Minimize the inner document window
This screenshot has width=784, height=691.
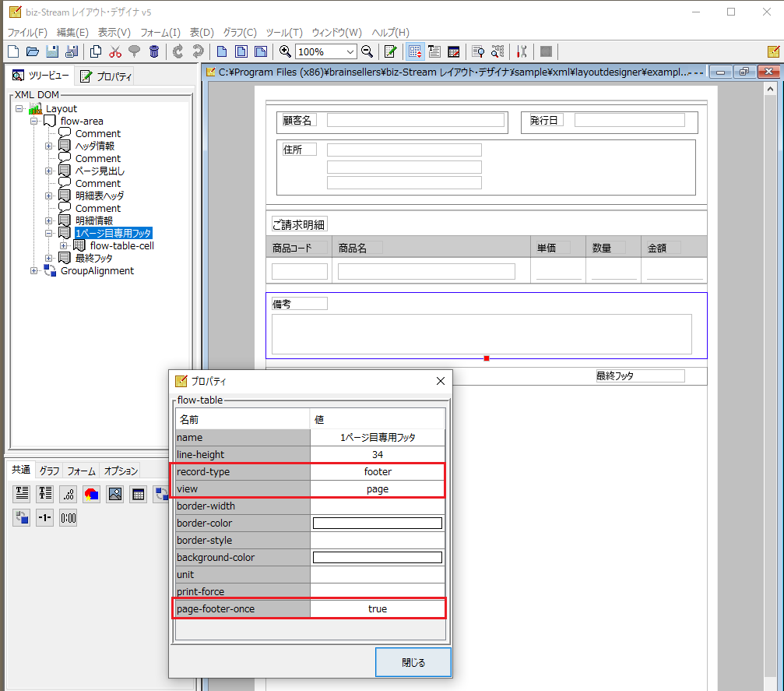point(720,72)
